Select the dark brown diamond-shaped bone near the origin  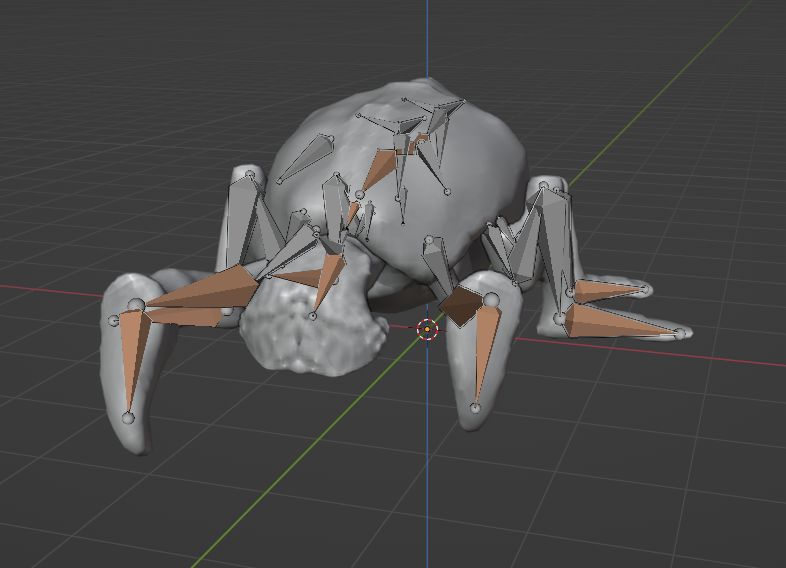(x=460, y=305)
